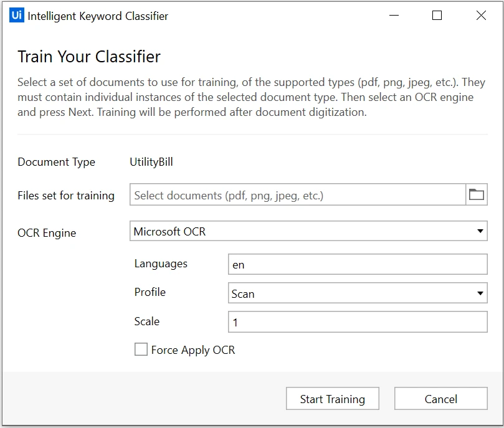The image size is (504, 428).
Task: Open the folder browse icon for training files
Action: click(x=477, y=195)
